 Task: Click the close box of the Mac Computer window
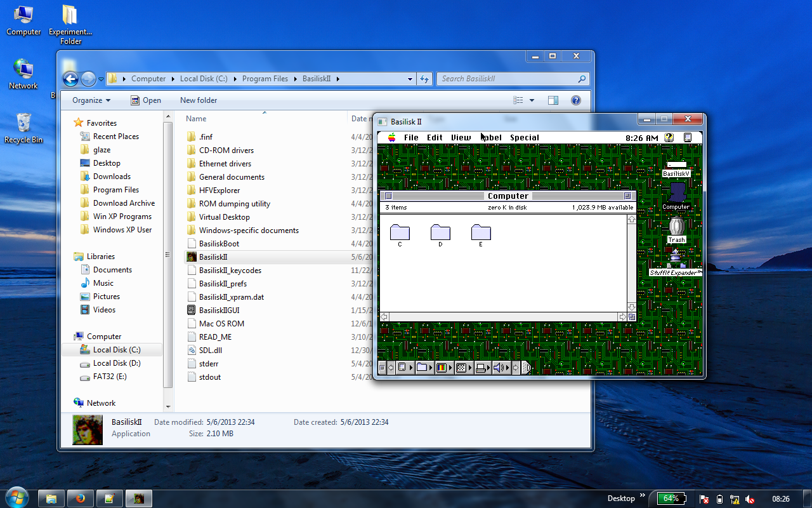pyautogui.click(x=389, y=196)
